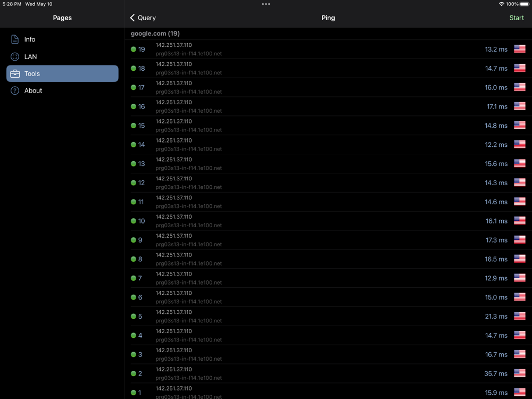Viewport: 532px width, 399px height.
Task: Click the US flag on ping 6 row
Action: [x=519, y=297]
